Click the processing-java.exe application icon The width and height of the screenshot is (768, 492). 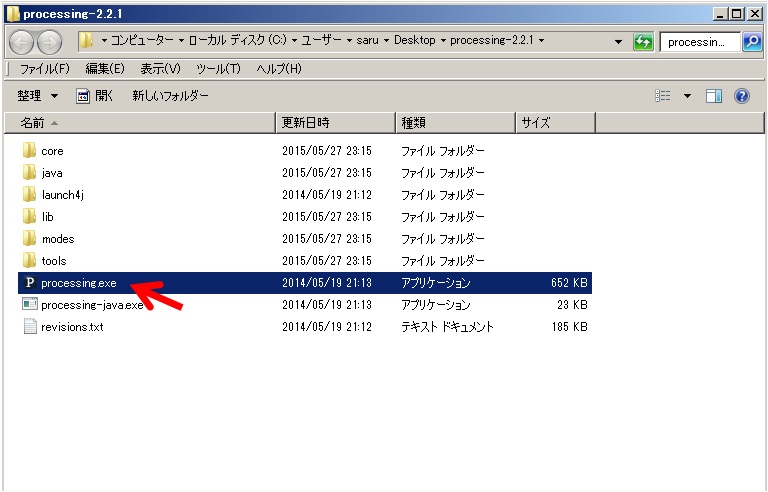tap(29, 304)
